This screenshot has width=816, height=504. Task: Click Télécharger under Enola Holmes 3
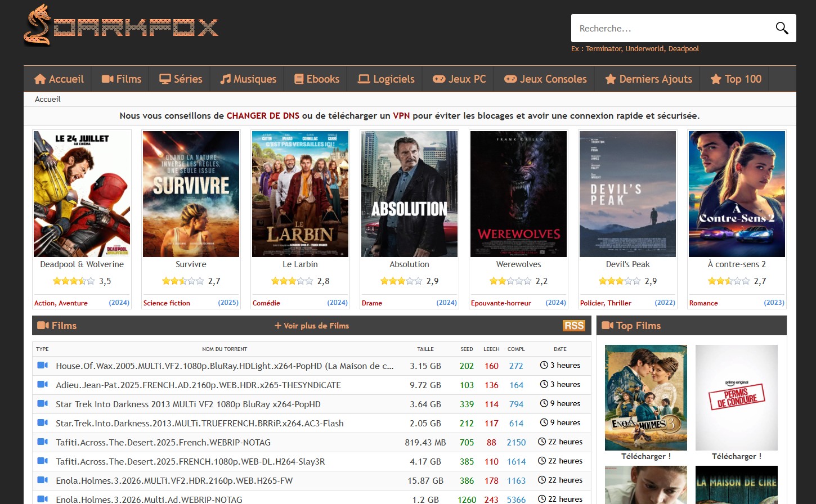tap(646, 456)
